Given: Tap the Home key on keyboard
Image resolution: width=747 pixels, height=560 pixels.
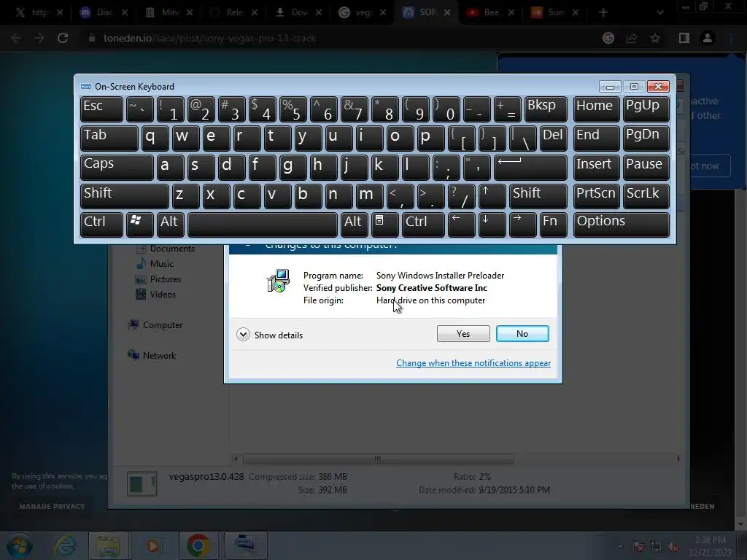Looking at the screenshot, I should click(597, 109).
